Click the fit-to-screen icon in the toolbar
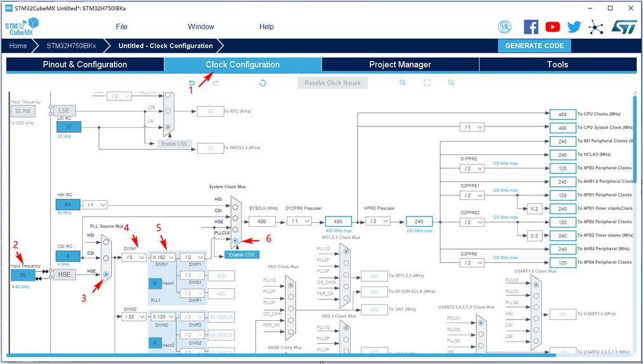 427,83
